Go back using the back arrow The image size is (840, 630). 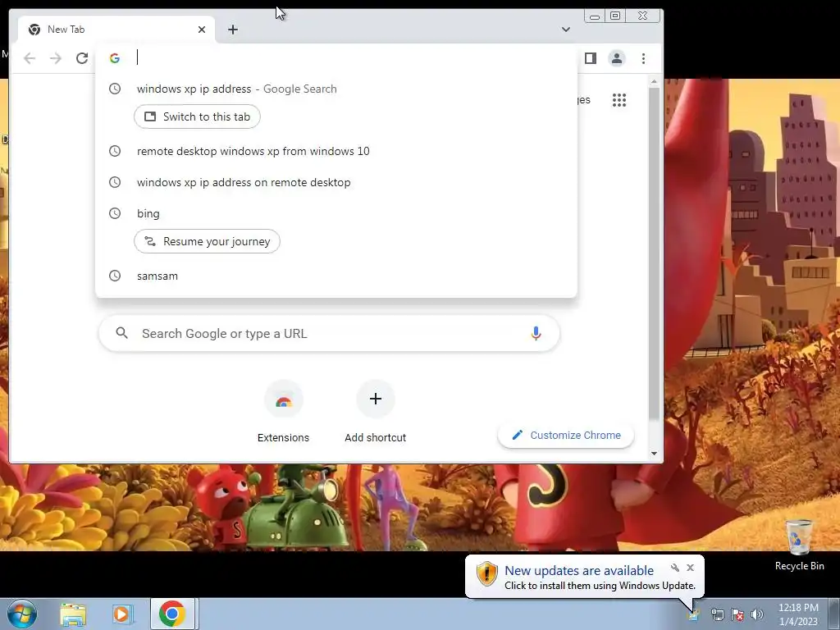pos(30,58)
